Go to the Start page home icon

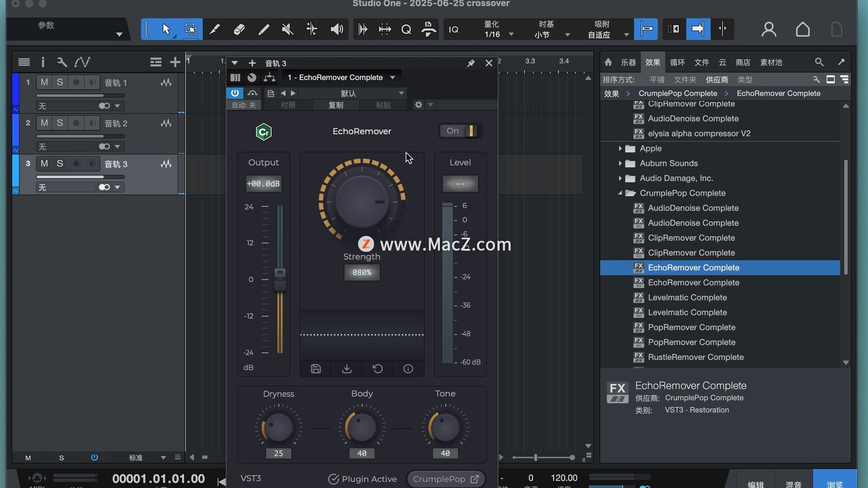(803, 29)
